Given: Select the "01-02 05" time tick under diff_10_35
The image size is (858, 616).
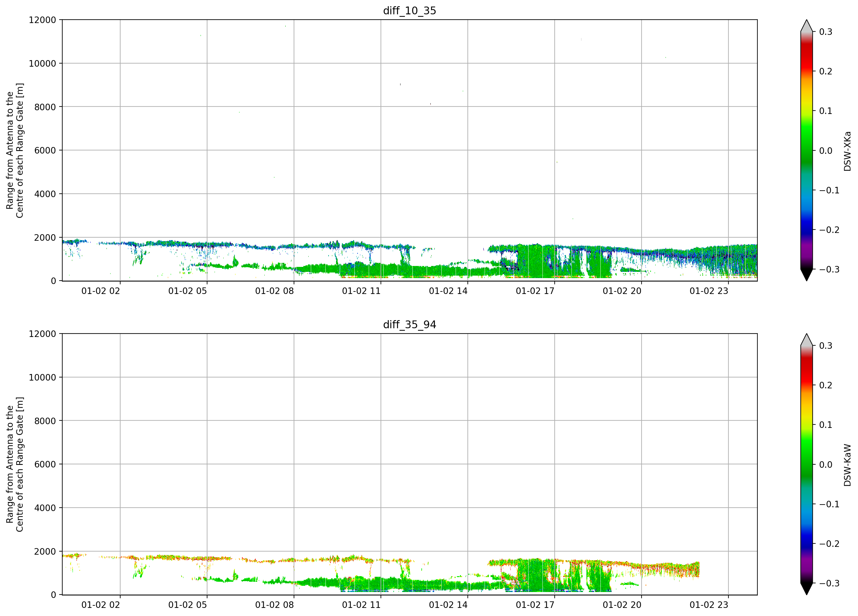Looking at the screenshot, I should pyautogui.click(x=188, y=291).
